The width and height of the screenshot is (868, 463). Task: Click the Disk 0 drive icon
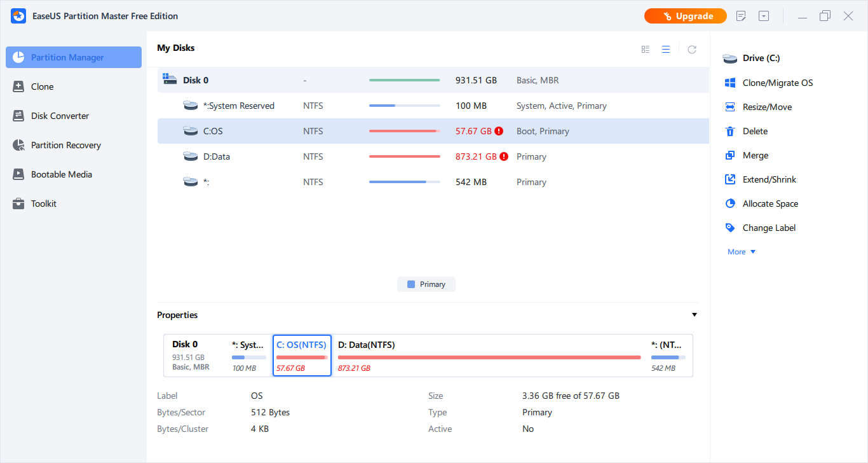tap(170, 79)
